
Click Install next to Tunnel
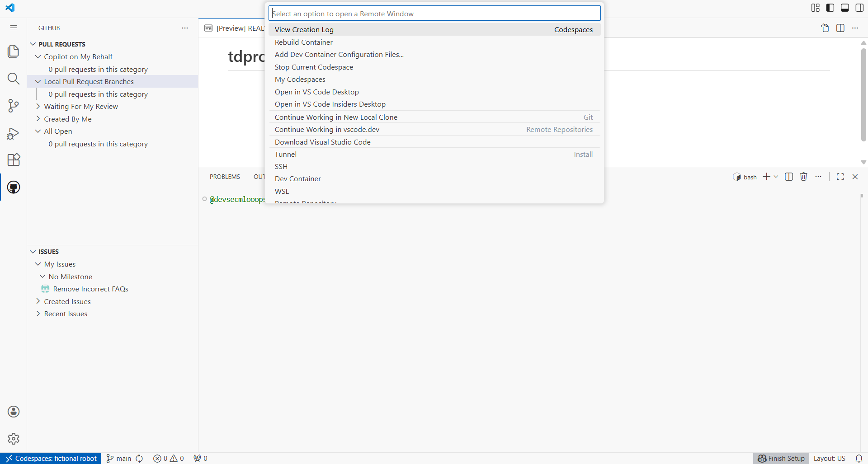(x=583, y=154)
